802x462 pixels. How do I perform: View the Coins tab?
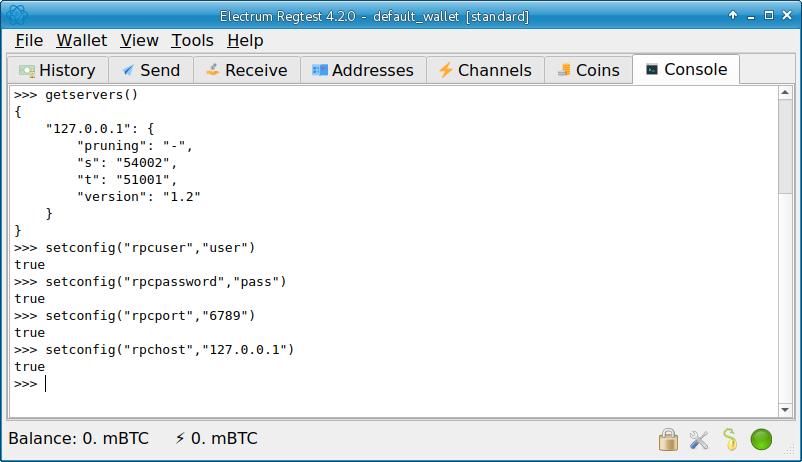click(x=588, y=70)
